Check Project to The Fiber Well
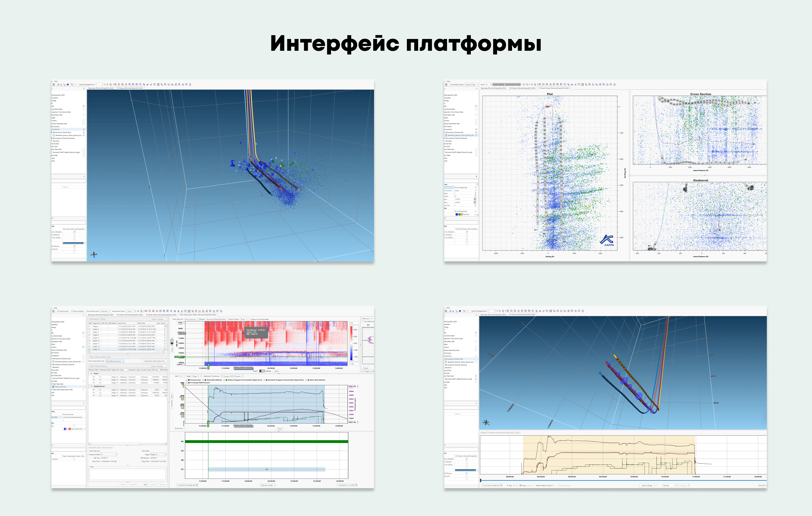 coord(249,319)
